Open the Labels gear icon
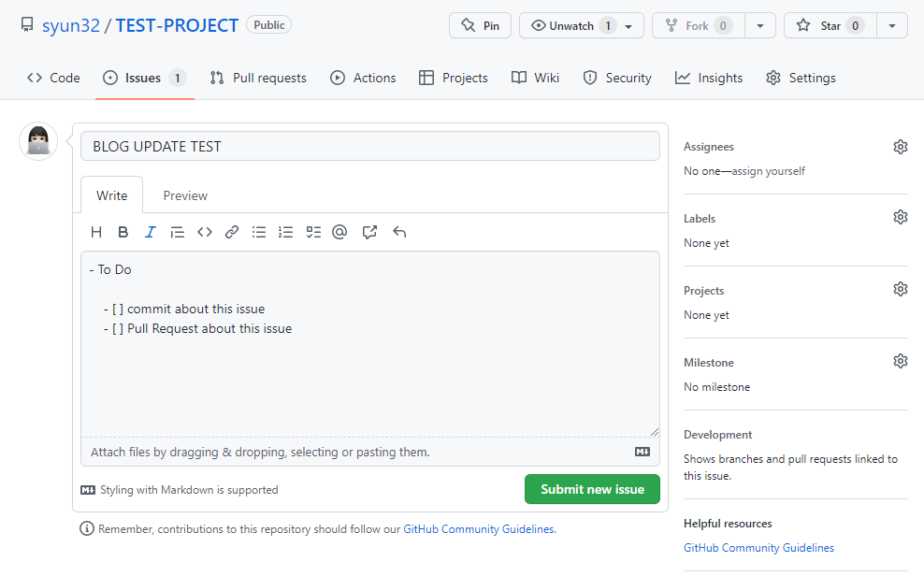 900,217
